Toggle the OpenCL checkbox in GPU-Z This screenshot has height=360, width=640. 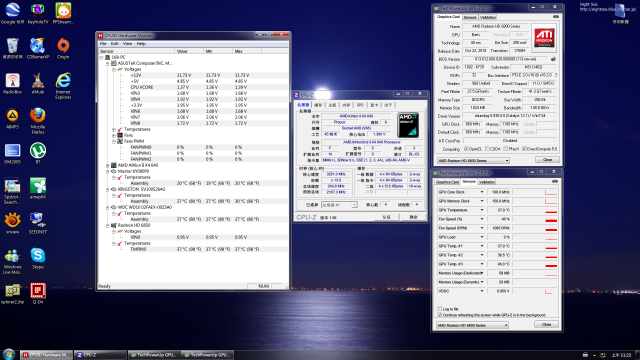[x=466, y=149]
